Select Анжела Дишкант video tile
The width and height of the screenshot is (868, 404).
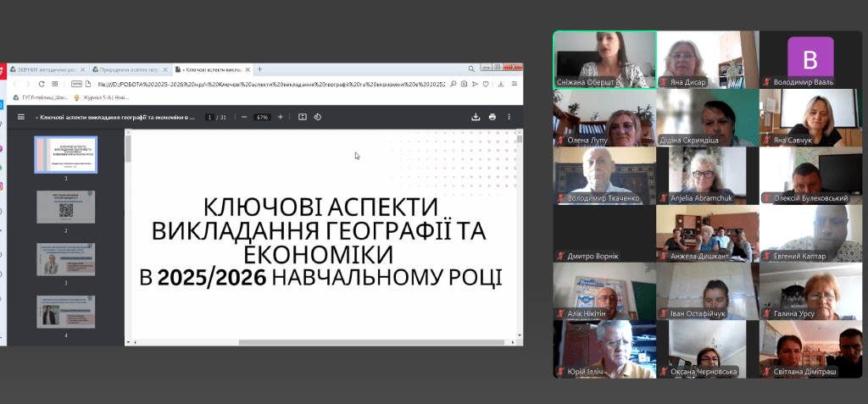tap(708, 234)
